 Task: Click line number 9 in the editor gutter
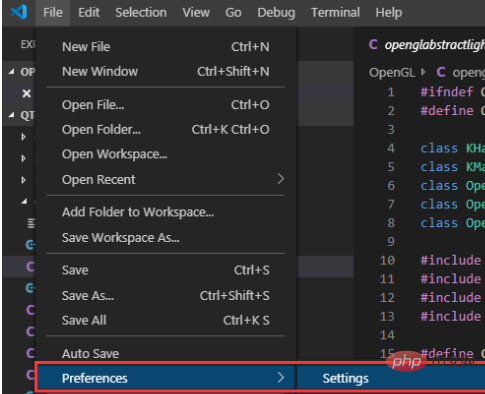391,241
